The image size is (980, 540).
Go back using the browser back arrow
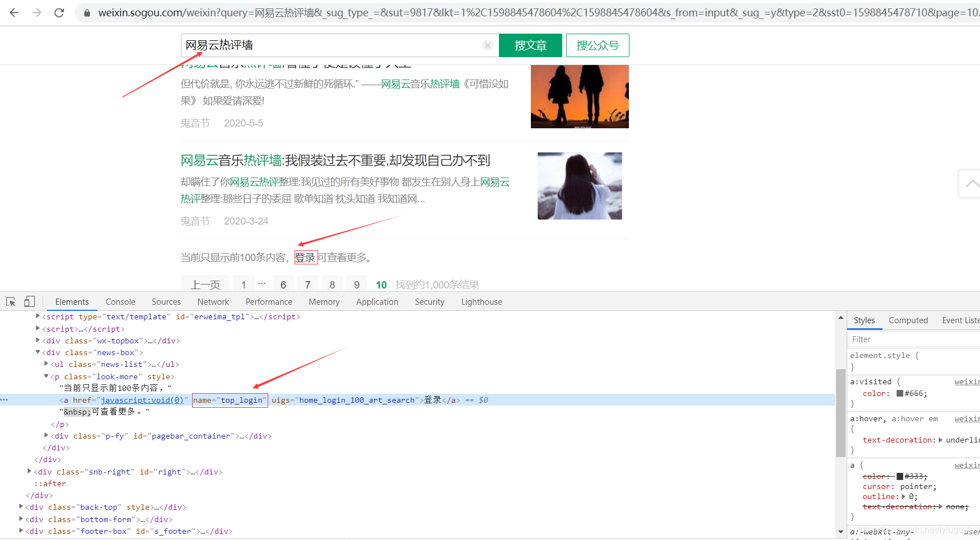(15, 12)
